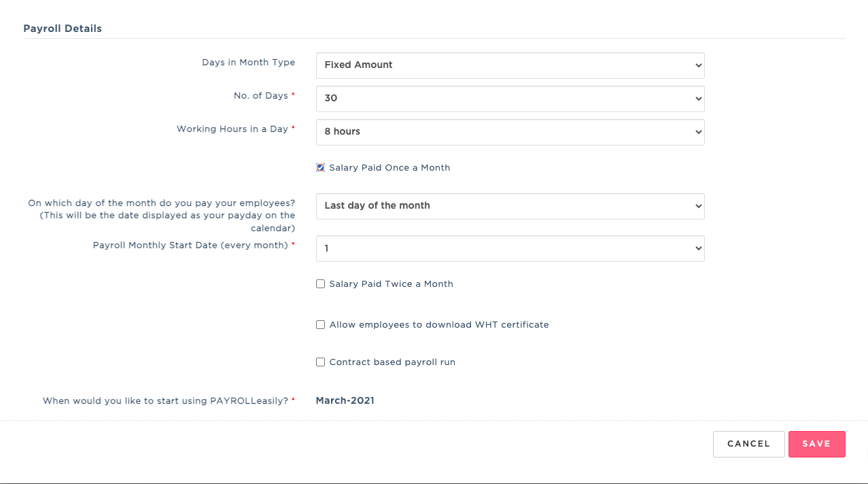Image resolution: width=868 pixels, height=484 pixels.
Task: Open the Payroll Monthly Start Date dropdown
Action: tap(510, 249)
